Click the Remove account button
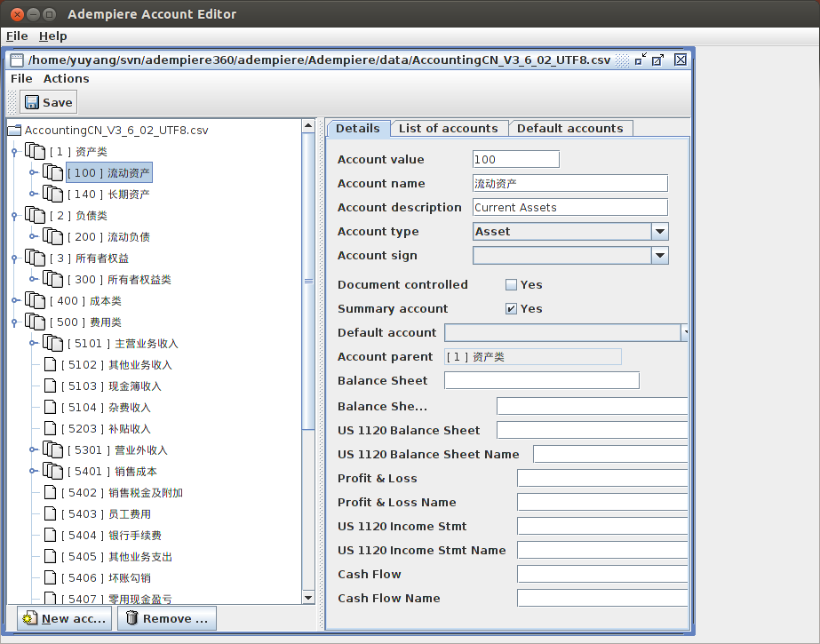 point(167,618)
